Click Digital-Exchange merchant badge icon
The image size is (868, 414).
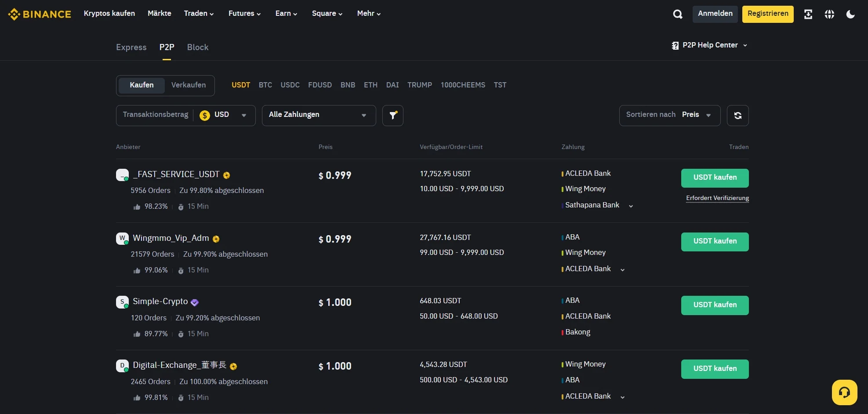tap(234, 366)
